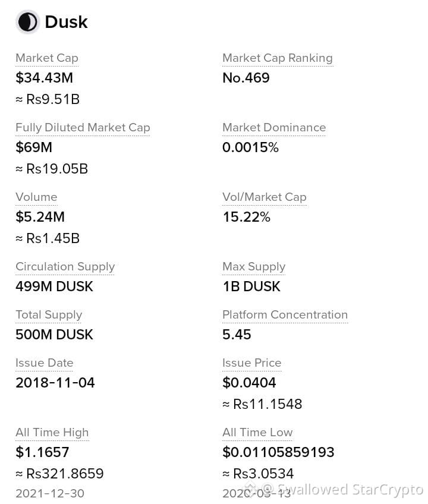
Task: Click the Swallowed StarCrypto watermark
Action: point(335,490)
